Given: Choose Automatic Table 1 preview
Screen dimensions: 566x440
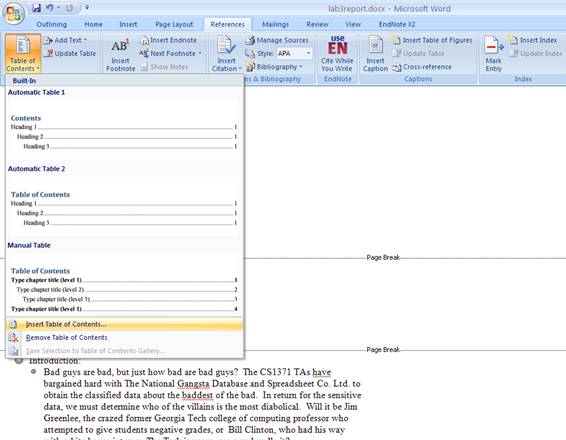Looking at the screenshot, I should point(124,125).
